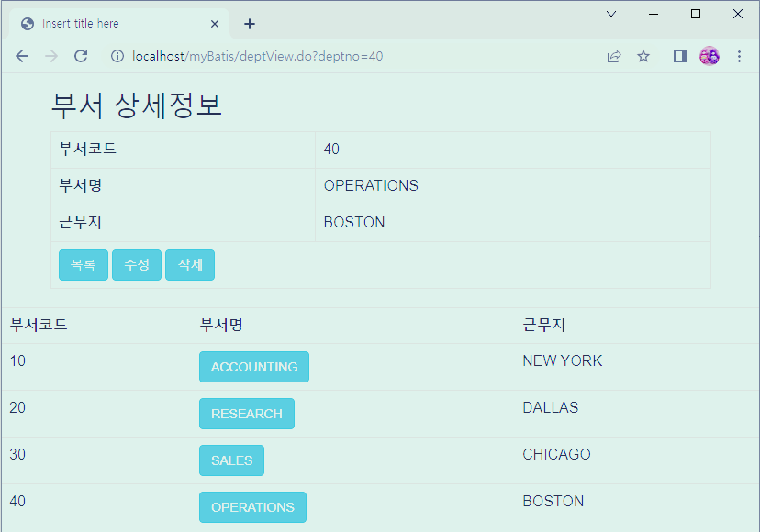Open a new browser tab
The width and height of the screenshot is (760, 532).
point(250,24)
